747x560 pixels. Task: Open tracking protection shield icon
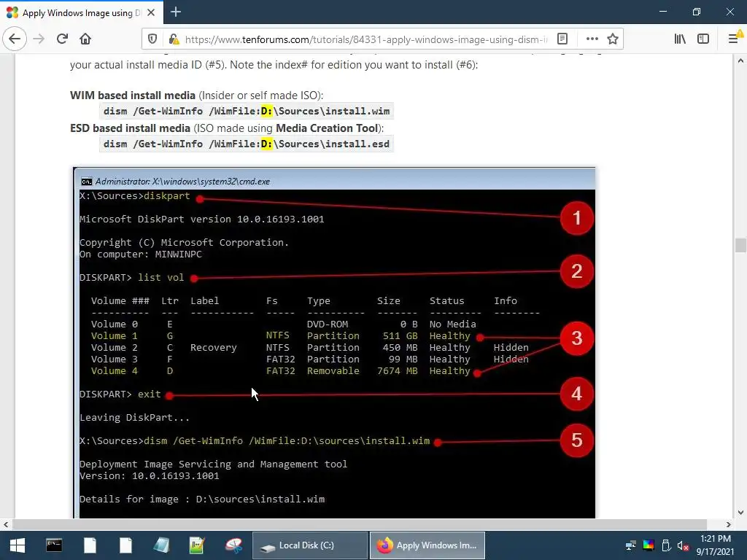[152, 39]
